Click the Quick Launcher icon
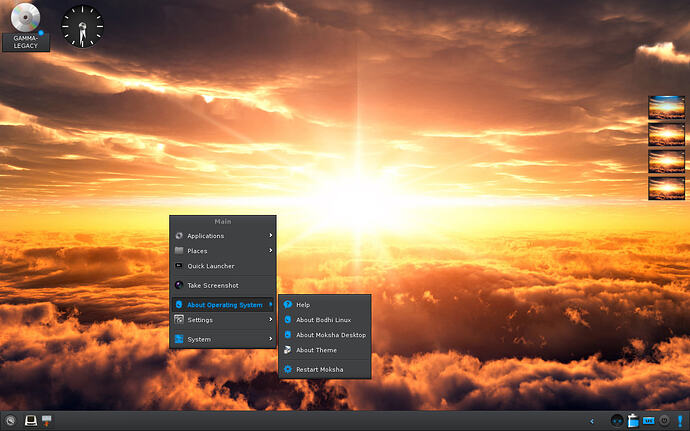This screenshot has height=431, width=690. (179, 266)
